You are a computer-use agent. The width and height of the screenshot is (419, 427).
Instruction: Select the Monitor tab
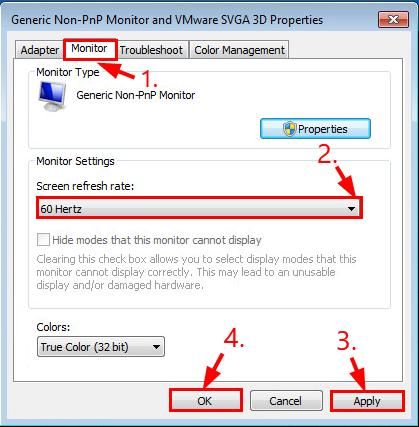click(x=89, y=49)
